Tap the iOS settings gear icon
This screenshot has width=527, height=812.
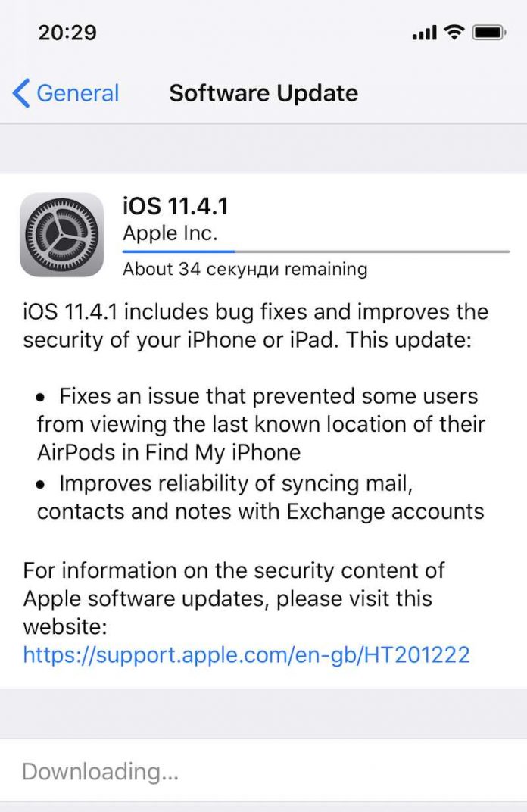pos(61,235)
